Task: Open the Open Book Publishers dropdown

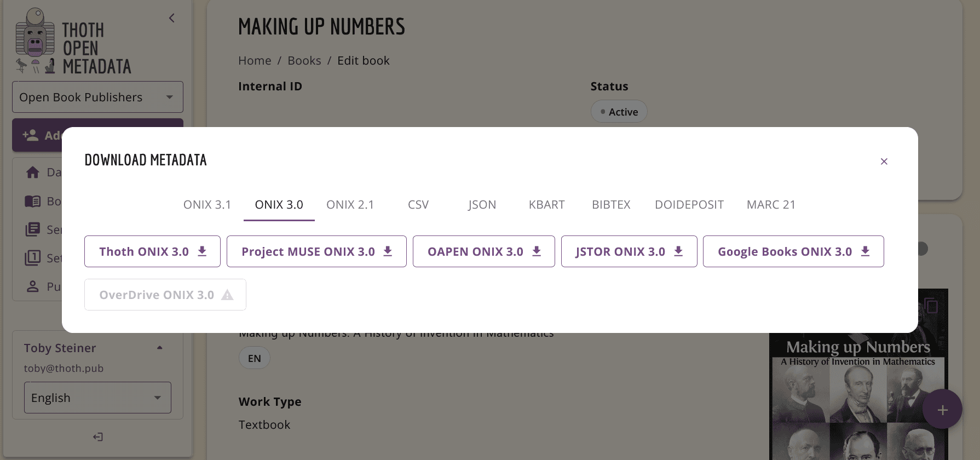Action: point(97,97)
